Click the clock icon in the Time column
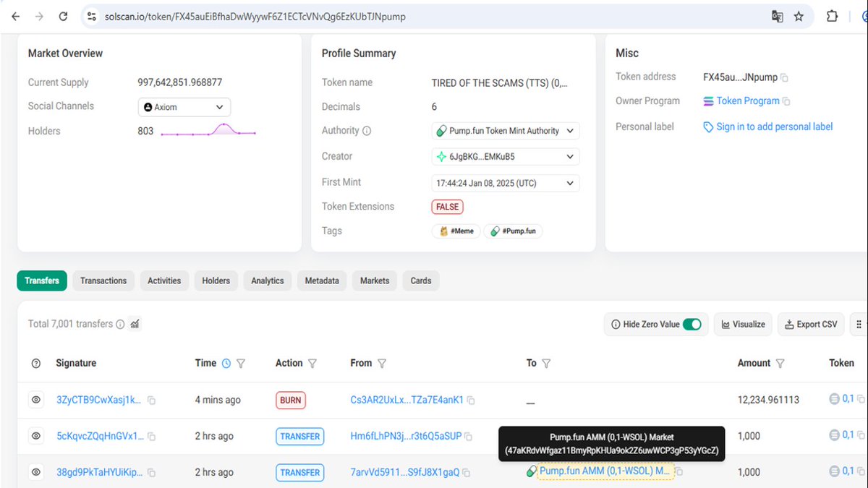Image resolution: width=868 pixels, height=488 pixels. pyautogui.click(x=226, y=364)
